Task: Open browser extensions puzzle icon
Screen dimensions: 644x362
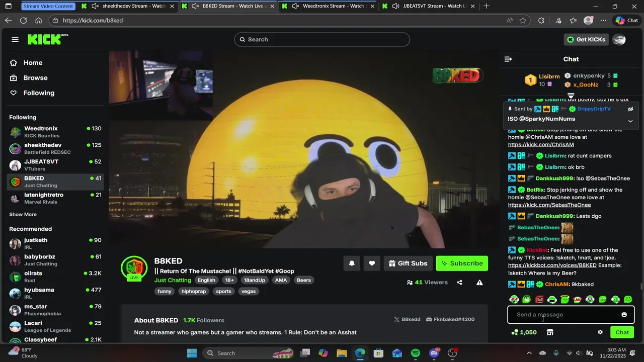Action: tap(541, 21)
